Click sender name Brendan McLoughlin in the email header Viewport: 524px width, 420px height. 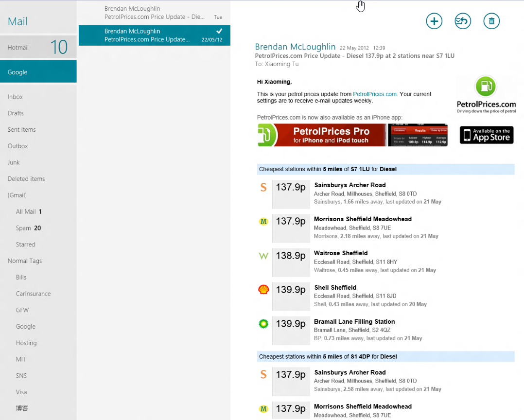click(x=295, y=47)
